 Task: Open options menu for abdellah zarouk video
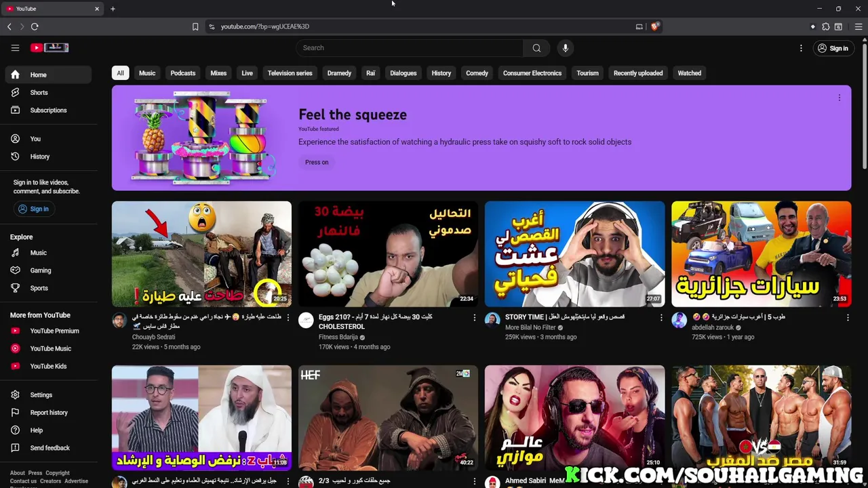click(848, 317)
